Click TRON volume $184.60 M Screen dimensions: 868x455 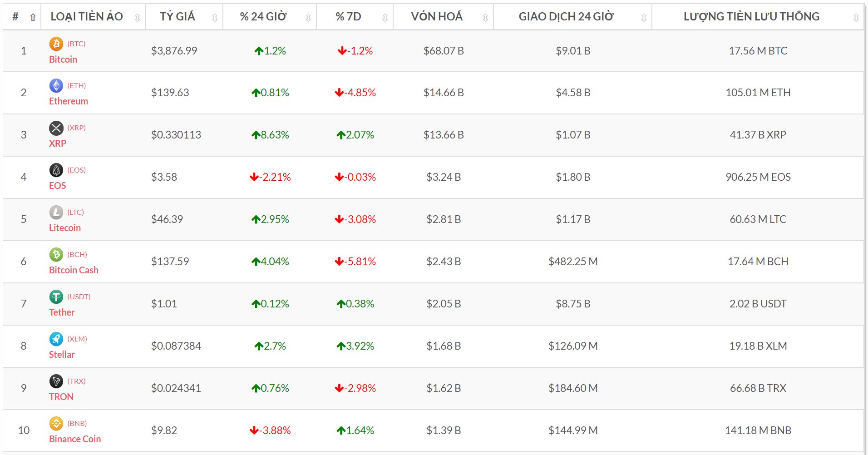click(573, 388)
